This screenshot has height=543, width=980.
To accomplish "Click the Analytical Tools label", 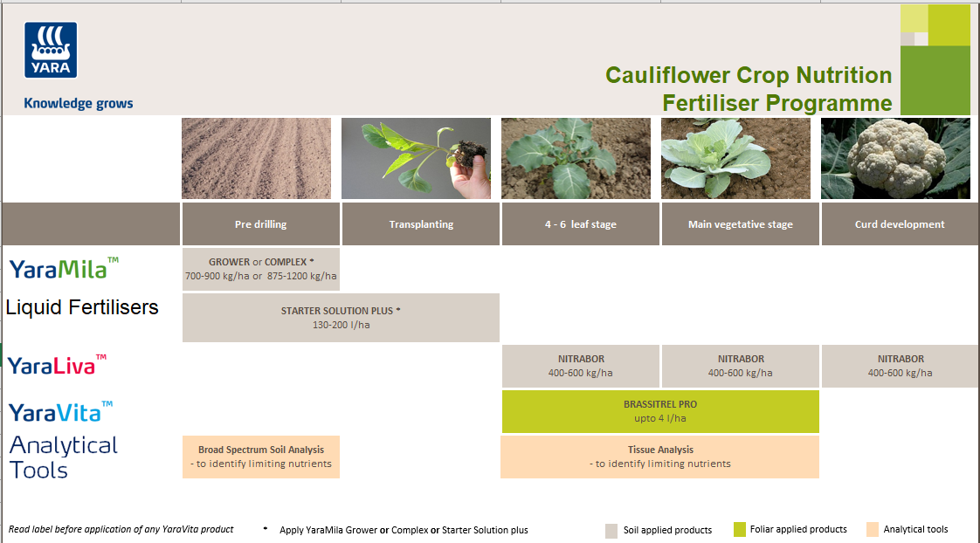I will pos(63,458).
